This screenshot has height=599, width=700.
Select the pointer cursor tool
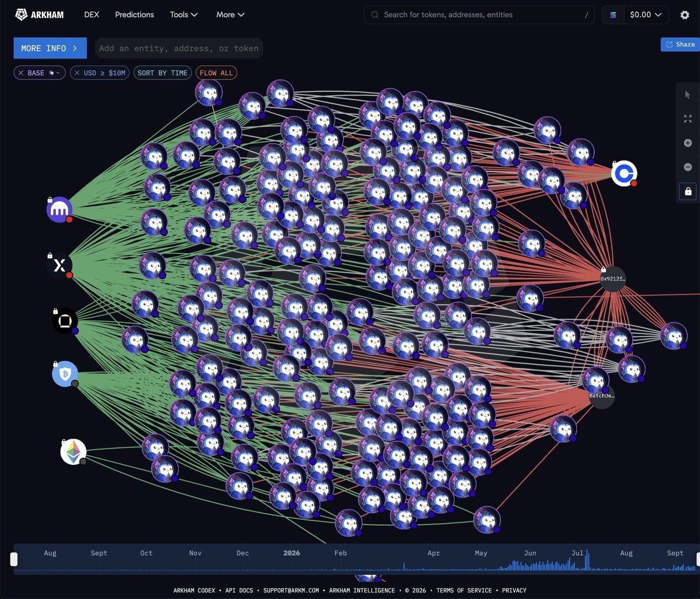[x=687, y=95]
